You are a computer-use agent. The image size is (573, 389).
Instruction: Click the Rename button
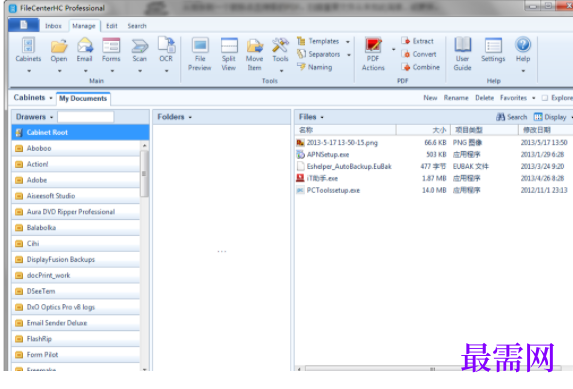tap(456, 98)
